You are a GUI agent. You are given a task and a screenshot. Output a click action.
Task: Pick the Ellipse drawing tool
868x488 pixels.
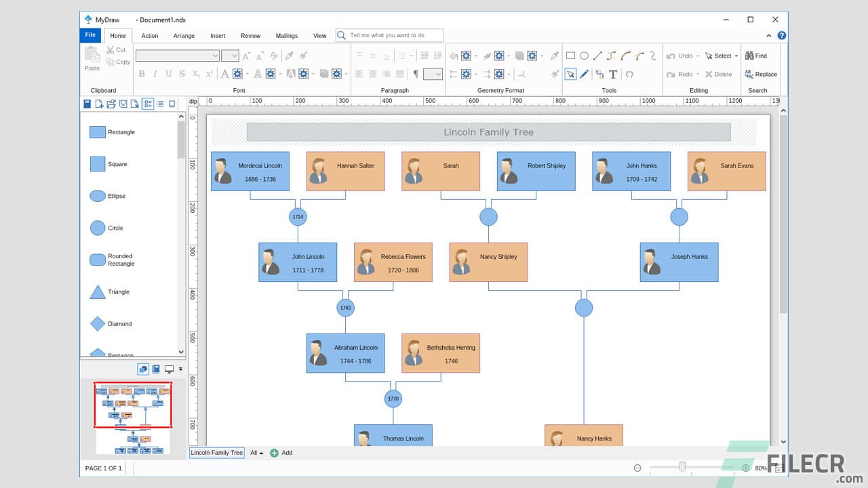584,55
